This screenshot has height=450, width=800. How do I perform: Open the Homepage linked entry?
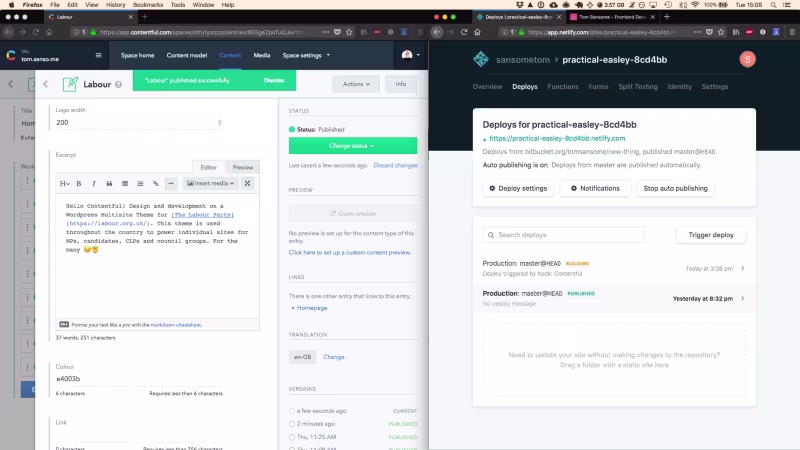point(312,308)
